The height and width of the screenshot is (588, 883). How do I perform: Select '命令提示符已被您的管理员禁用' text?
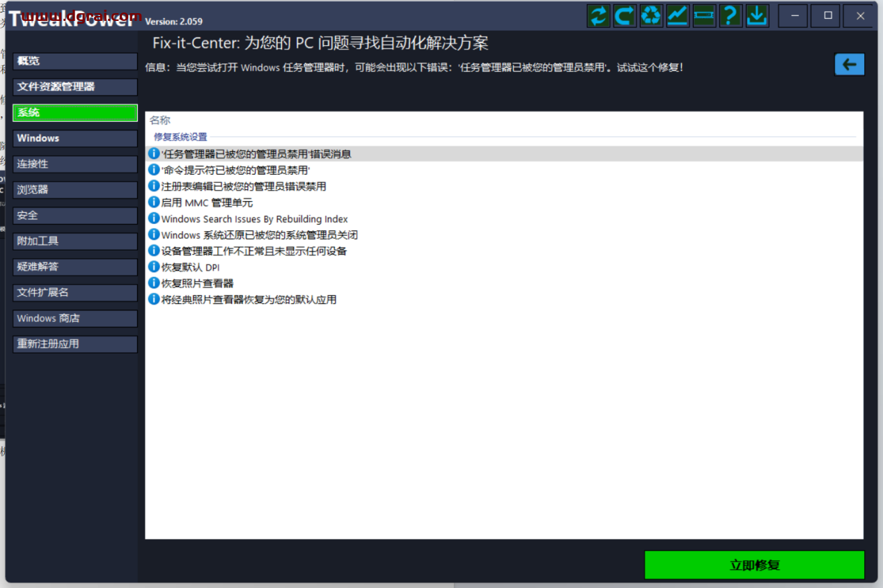click(235, 170)
